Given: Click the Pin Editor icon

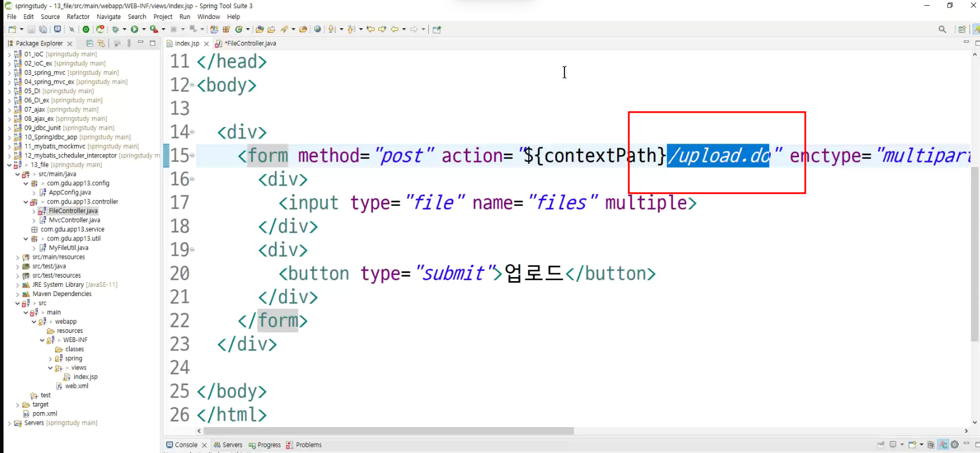Looking at the screenshot, I should click(x=437, y=29).
